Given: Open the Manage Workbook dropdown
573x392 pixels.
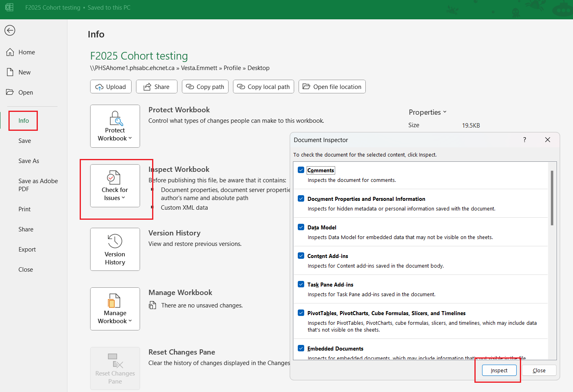Looking at the screenshot, I should coord(115,309).
